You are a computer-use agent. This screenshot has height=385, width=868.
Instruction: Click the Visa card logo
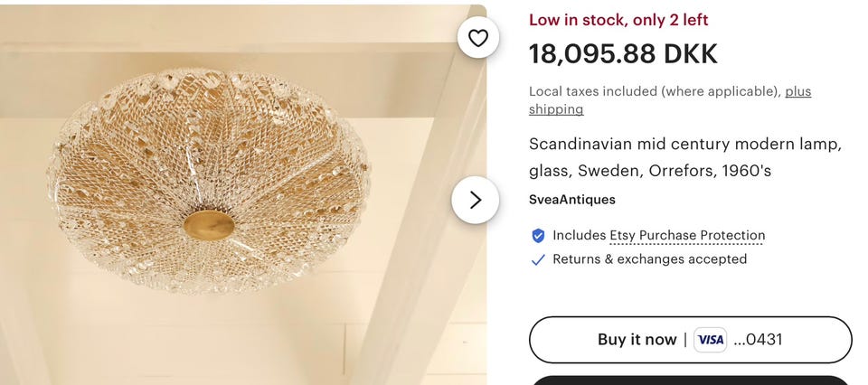click(711, 340)
